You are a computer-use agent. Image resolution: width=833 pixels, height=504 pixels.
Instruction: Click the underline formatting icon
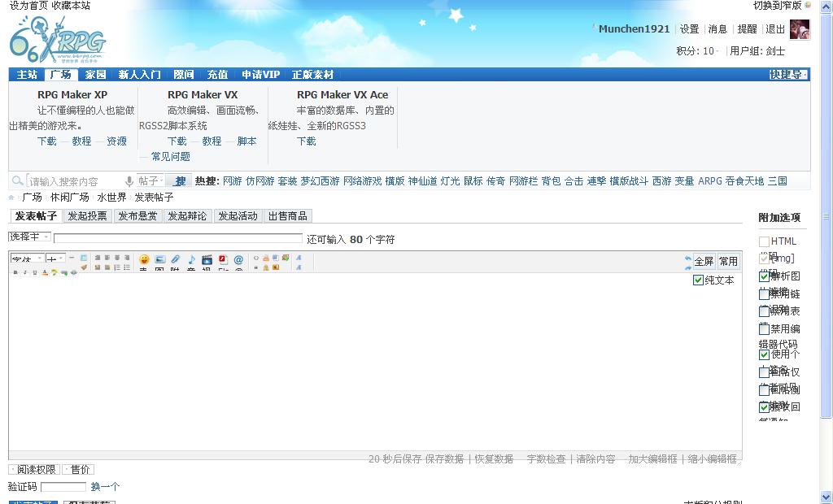[x=35, y=272]
